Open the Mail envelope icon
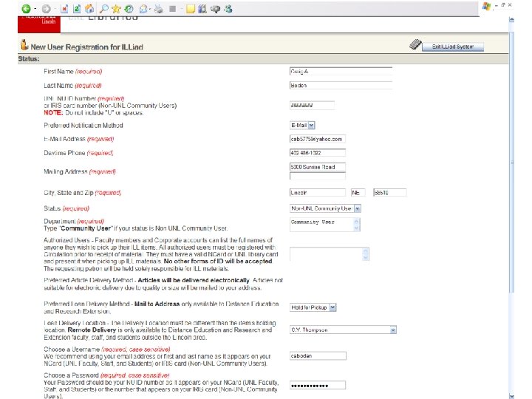Screen dimensions: 532x399 [x=143, y=9]
